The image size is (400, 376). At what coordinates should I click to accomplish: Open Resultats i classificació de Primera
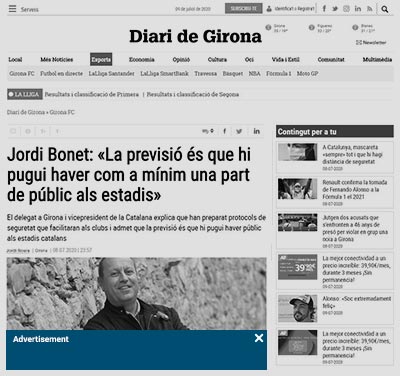(x=92, y=94)
